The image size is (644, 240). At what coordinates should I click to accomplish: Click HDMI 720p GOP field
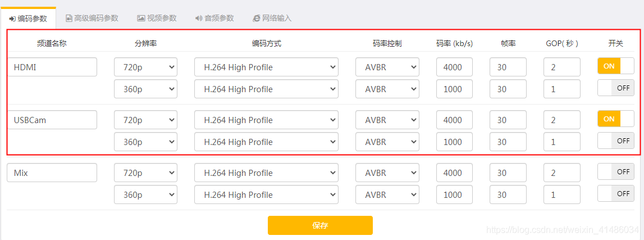(562, 67)
